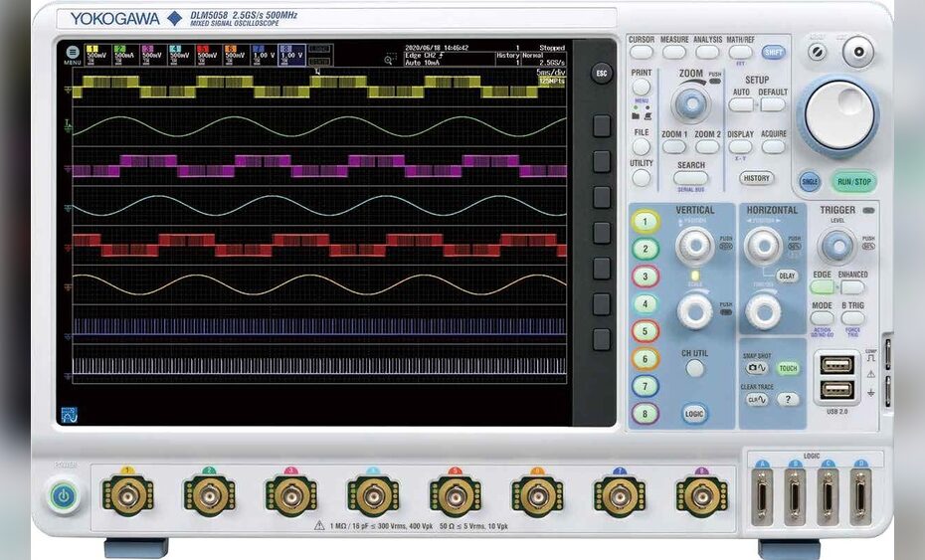Select the channel 4 BNC input connector
This screenshot has width=925, height=560.
point(373,497)
